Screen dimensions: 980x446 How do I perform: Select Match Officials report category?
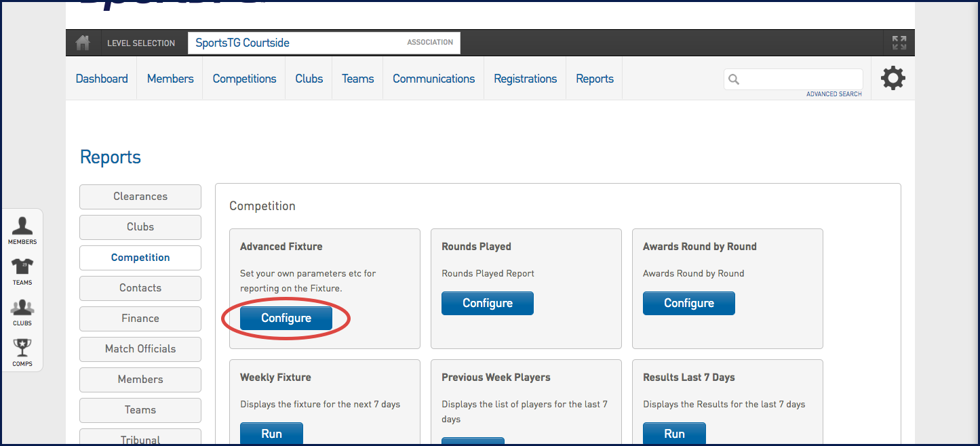[x=140, y=349]
